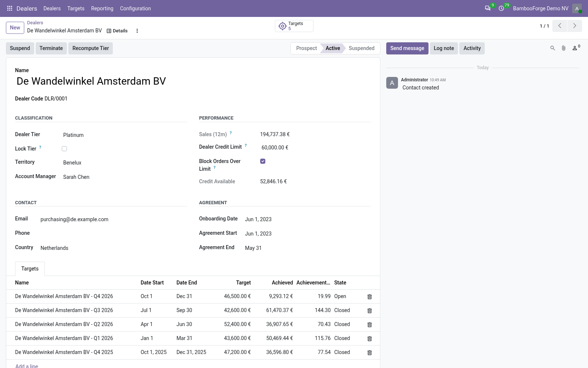588x368 pixels.
Task: Click the Email field purchasing@de.example.com
Action: (x=113, y=219)
